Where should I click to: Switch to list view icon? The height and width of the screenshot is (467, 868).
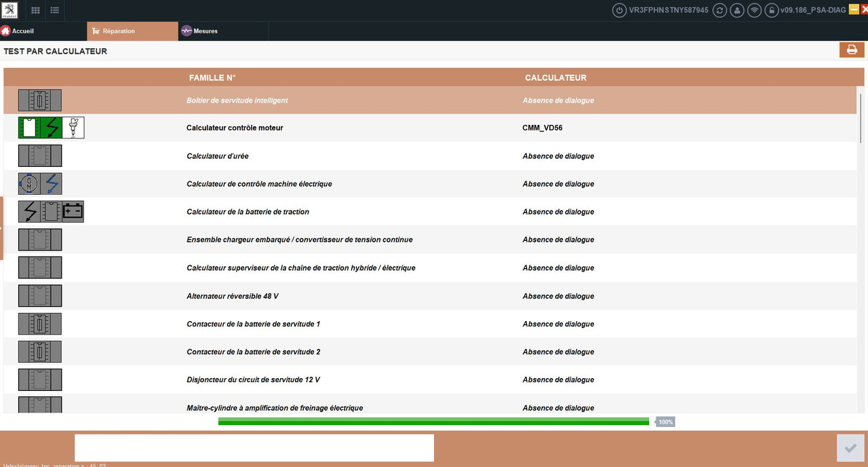click(x=55, y=10)
